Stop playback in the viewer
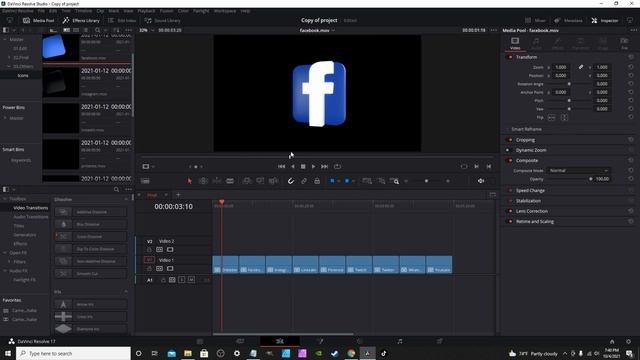This screenshot has height=360, width=640. pyautogui.click(x=303, y=167)
